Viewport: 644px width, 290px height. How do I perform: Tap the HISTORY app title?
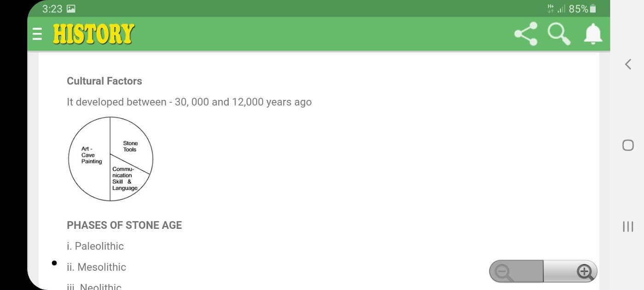[x=93, y=34]
